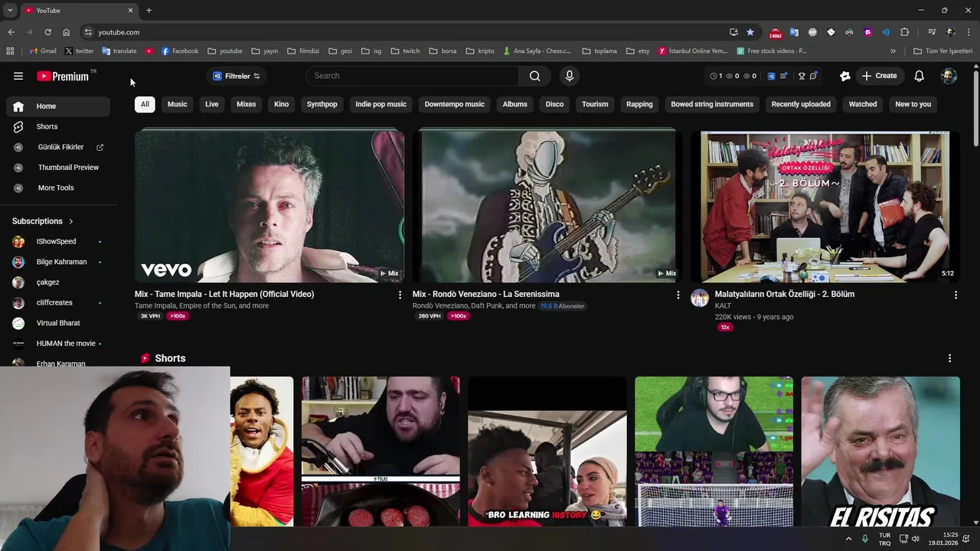Click the YouTube search field
The height and width of the screenshot is (551, 980).
click(412, 76)
